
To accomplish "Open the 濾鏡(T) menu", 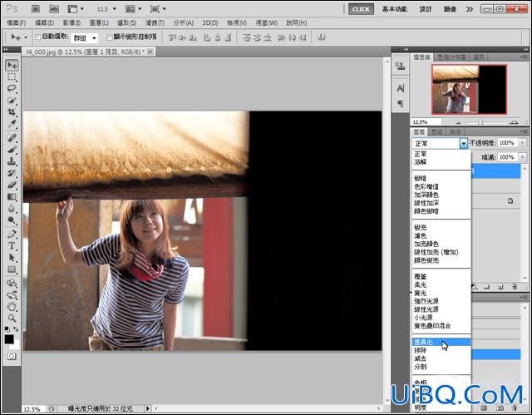I will (x=155, y=22).
